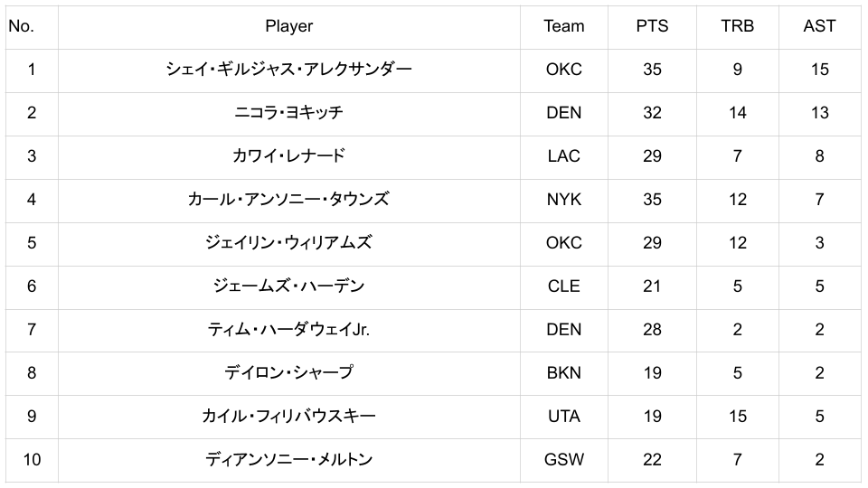Click the Player column header
The height and width of the screenshot is (488, 868).
(288, 26)
